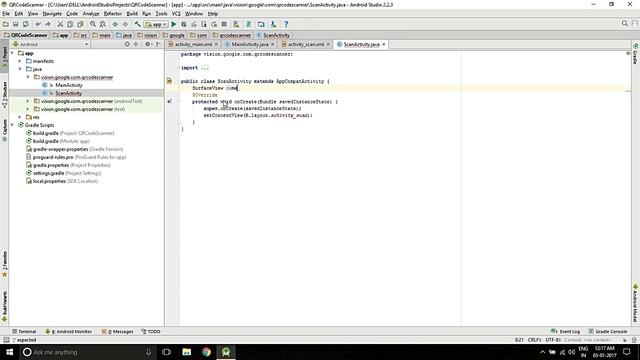Close the MainActivity.java editor tab

tap(272, 44)
